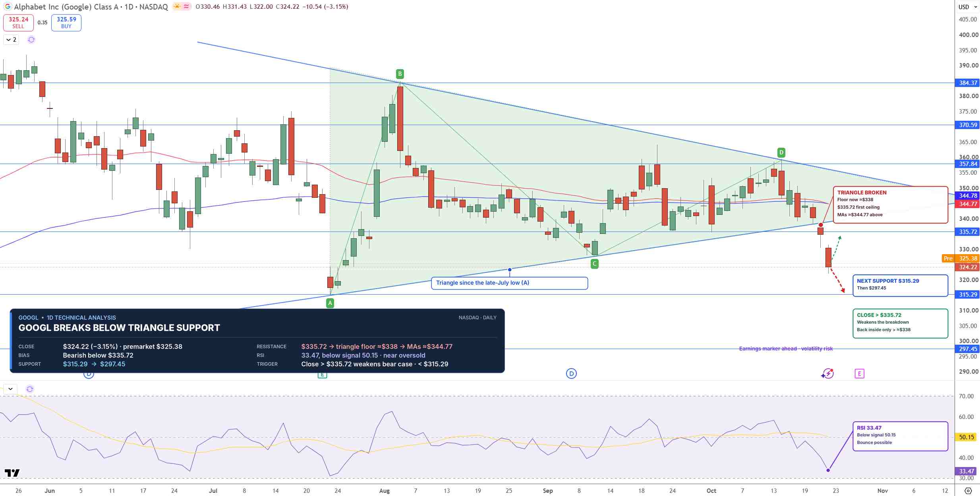The image size is (980, 496).
Task: Click the Nov label on time axis
Action: pos(883,491)
